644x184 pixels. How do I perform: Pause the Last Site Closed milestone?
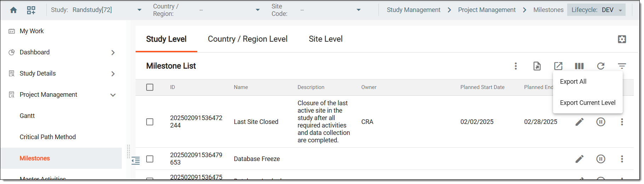(x=601, y=122)
